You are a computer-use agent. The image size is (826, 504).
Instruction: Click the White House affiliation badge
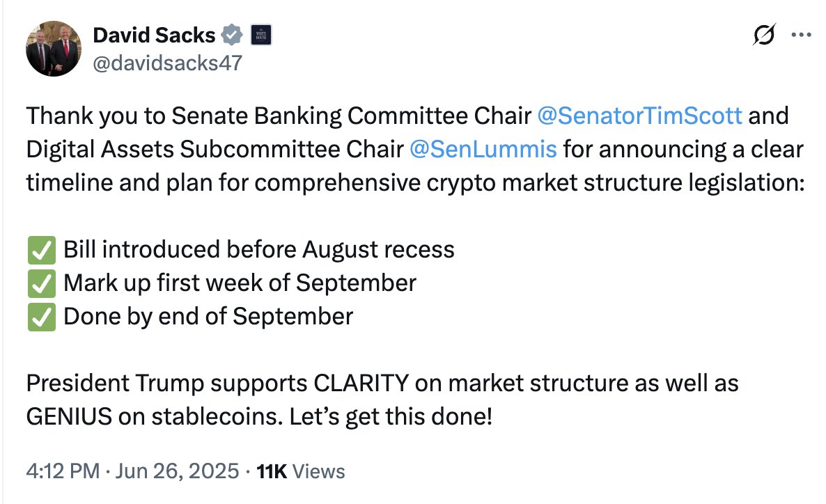(x=260, y=35)
